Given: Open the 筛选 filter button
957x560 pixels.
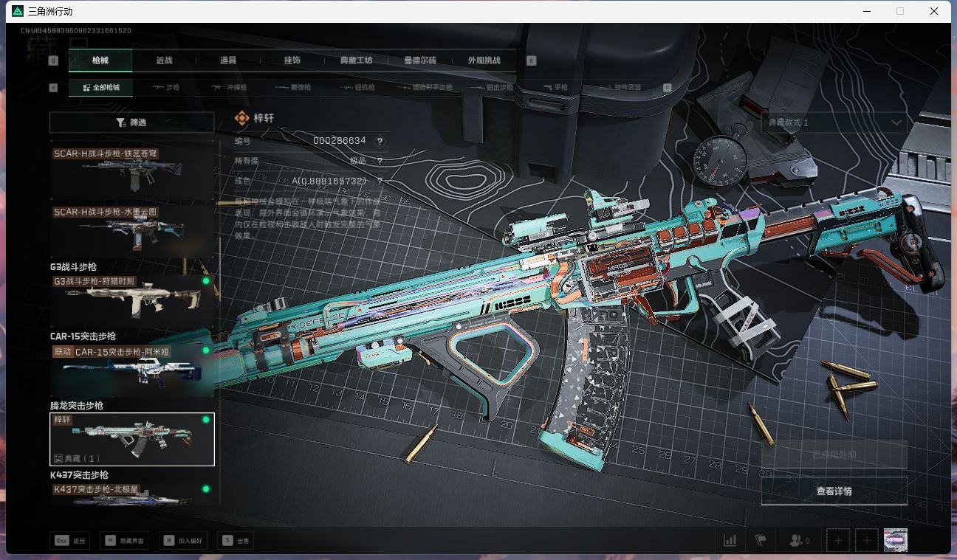Looking at the screenshot, I should [x=131, y=122].
